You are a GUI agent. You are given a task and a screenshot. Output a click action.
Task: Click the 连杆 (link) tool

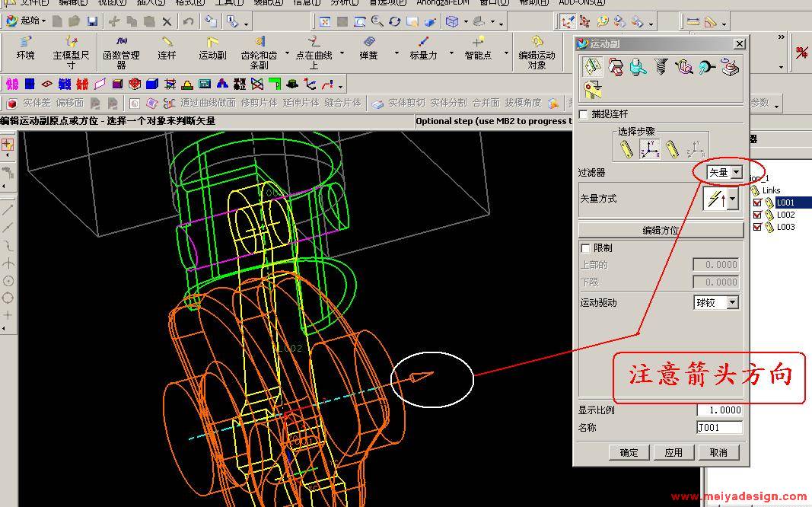[167, 49]
